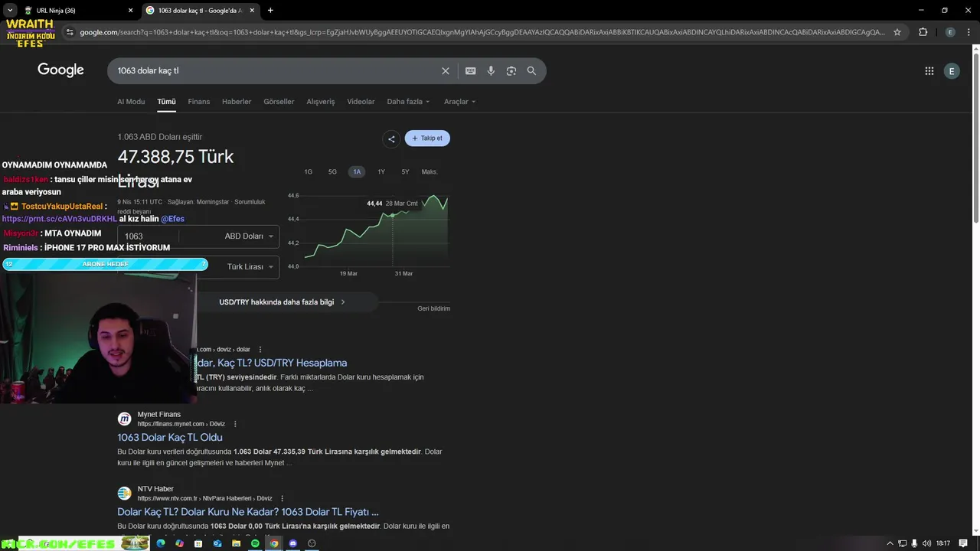Click the 28 Mar point on chart

click(393, 215)
